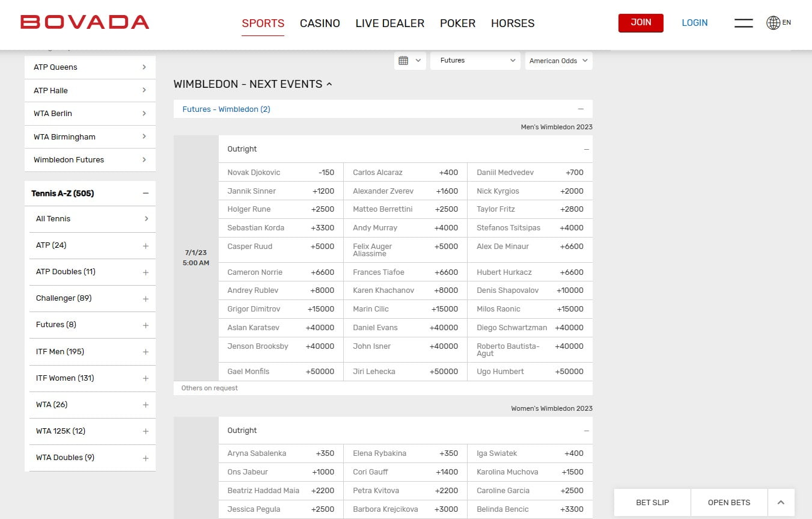Screen dimensions: 812x519
Task: Click the red Join button
Action: (641, 23)
